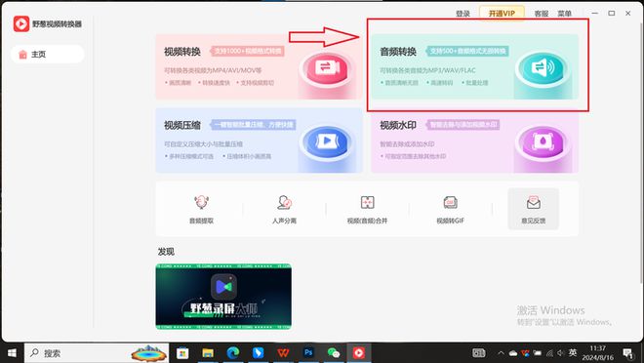
Task: Click the 开通VIP button
Action: click(502, 13)
